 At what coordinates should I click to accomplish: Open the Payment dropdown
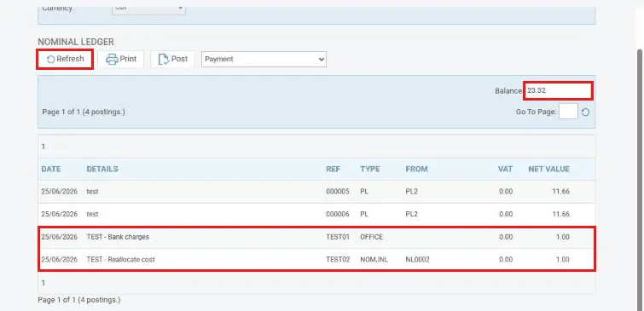(x=264, y=59)
